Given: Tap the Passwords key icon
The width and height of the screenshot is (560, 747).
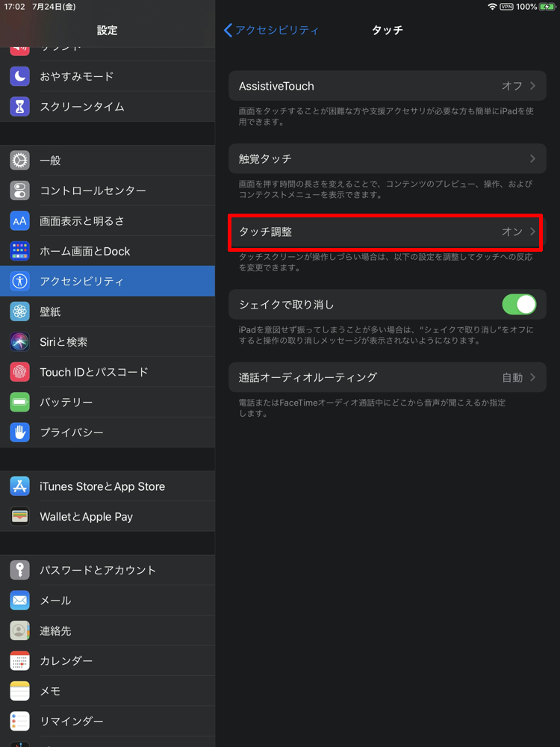Looking at the screenshot, I should pos(19,570).
